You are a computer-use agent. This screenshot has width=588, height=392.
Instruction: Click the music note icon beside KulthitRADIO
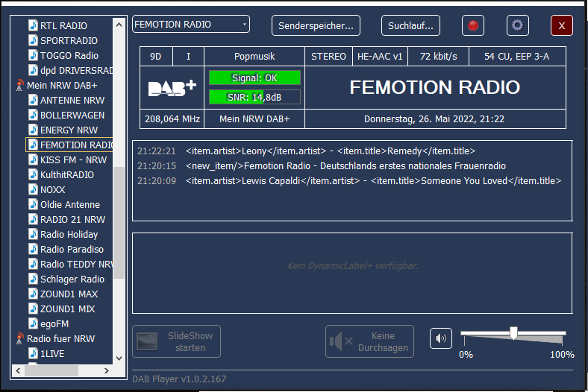pyautogui.click(x=33, y=175)
